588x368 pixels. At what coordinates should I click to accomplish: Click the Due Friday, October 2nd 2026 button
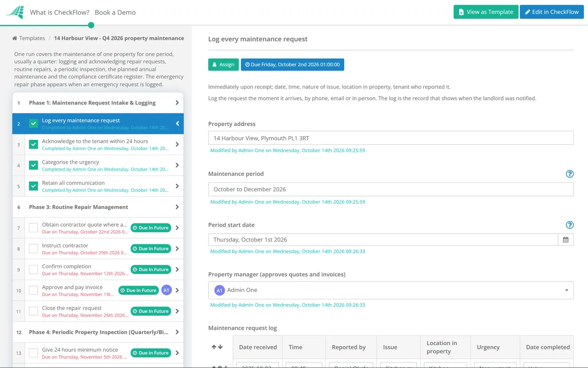point(293,64)
